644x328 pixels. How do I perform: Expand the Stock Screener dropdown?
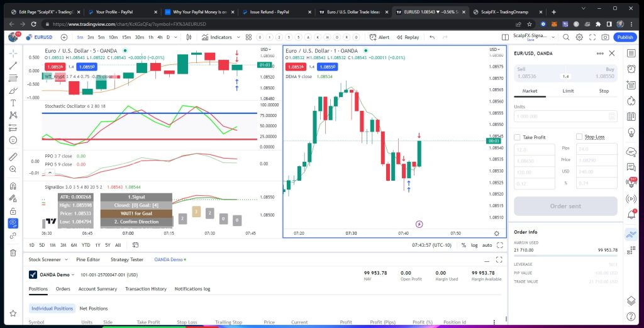click(67, 259)
